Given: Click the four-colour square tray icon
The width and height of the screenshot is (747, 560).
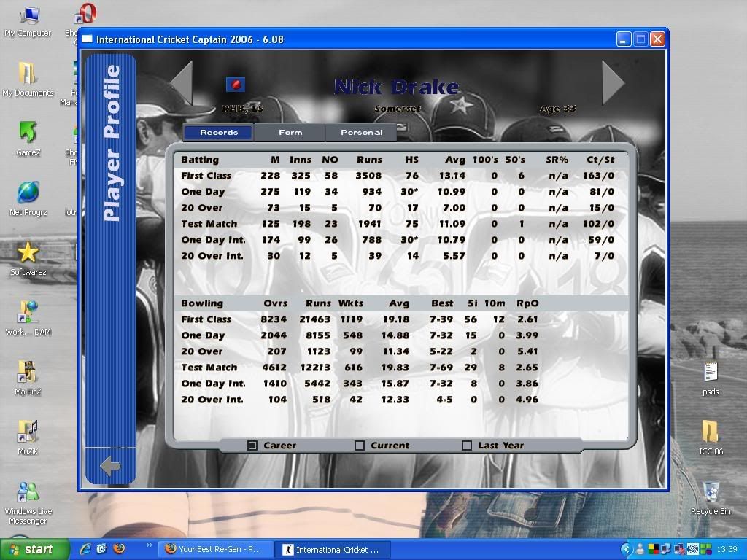Looking at the screenshot, I should coord(653,550).
